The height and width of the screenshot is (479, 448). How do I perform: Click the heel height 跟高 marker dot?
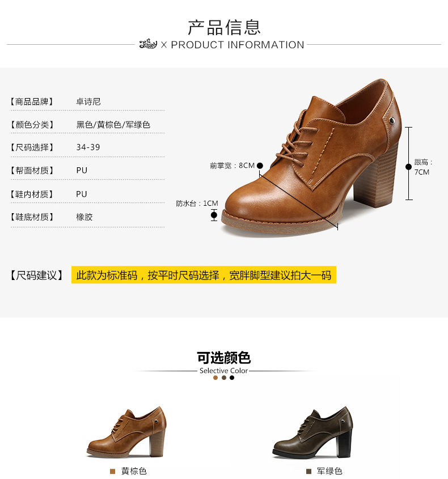(x=408, y=167)
